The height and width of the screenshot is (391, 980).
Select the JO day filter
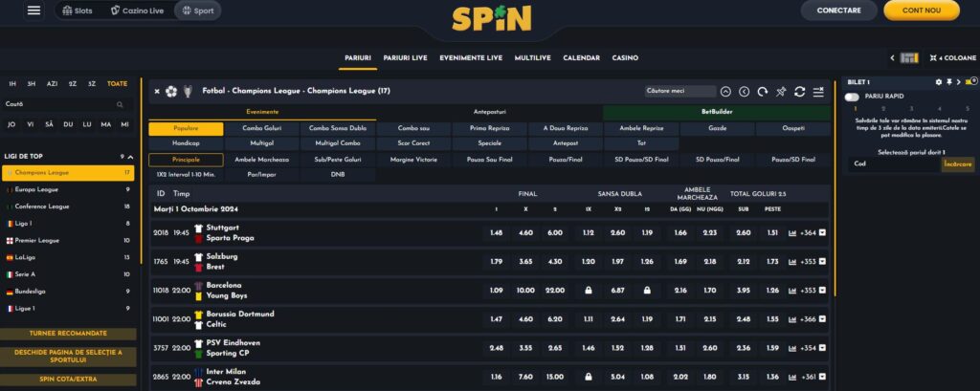[11, 125]
